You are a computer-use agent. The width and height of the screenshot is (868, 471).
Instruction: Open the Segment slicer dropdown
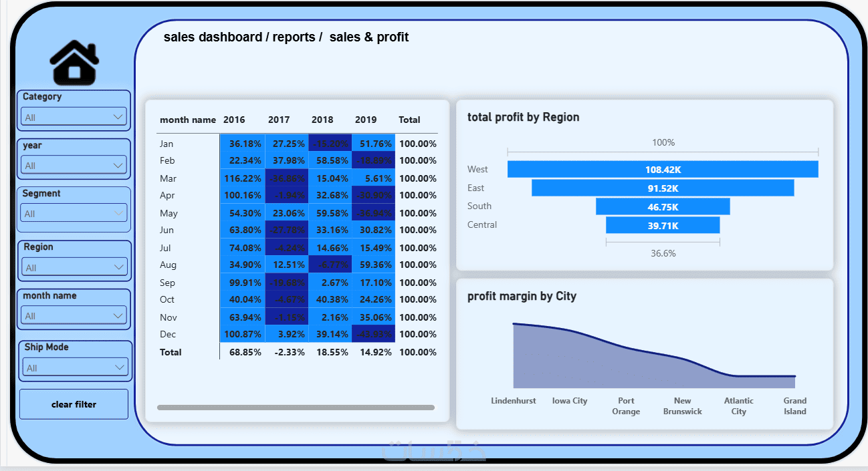click(74, 213)
